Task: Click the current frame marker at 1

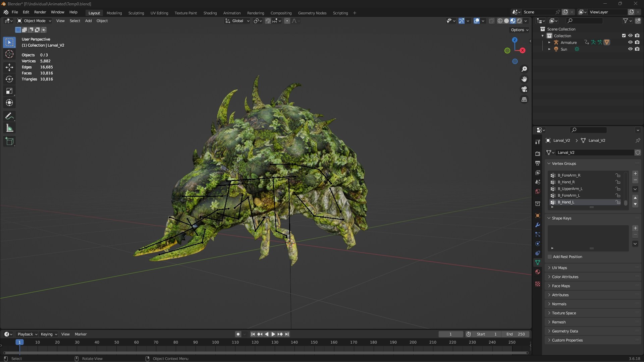Action: coord(19,342)
